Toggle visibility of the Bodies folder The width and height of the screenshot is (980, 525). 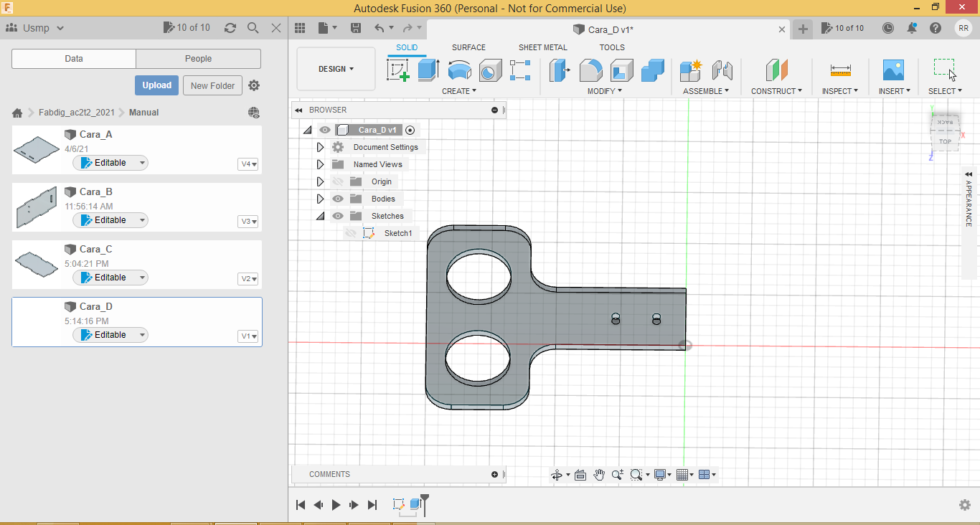[338, 199]
